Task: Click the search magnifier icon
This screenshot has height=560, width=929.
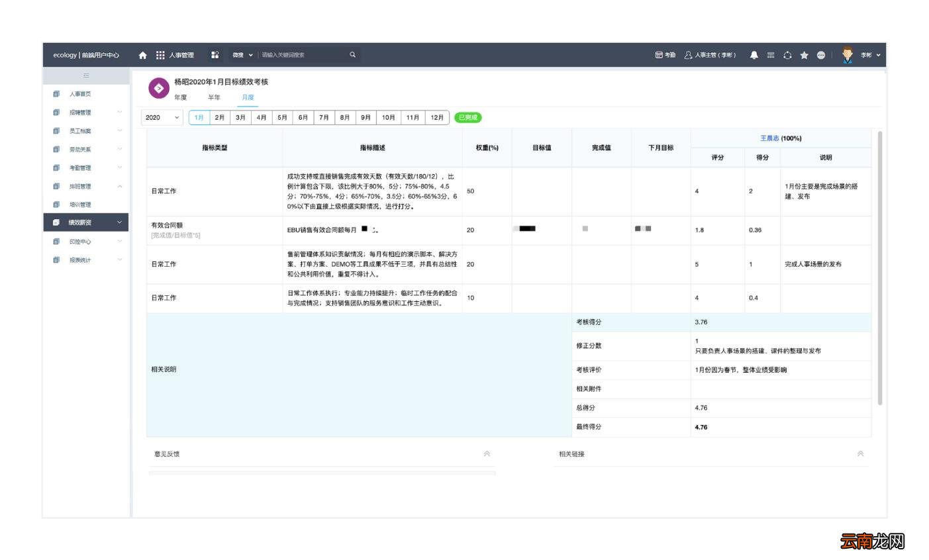Action: pyautogui.click(x=352, y=55)
